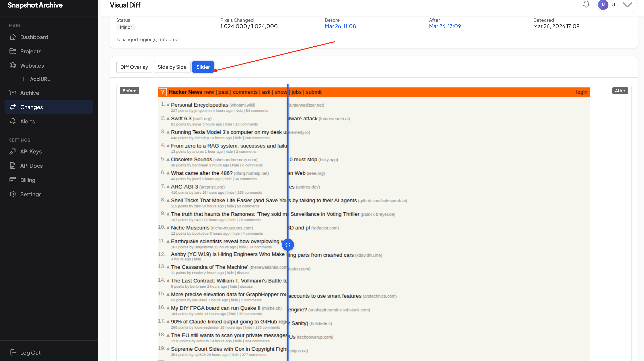Click the Websites globe icon

(13, 65)
